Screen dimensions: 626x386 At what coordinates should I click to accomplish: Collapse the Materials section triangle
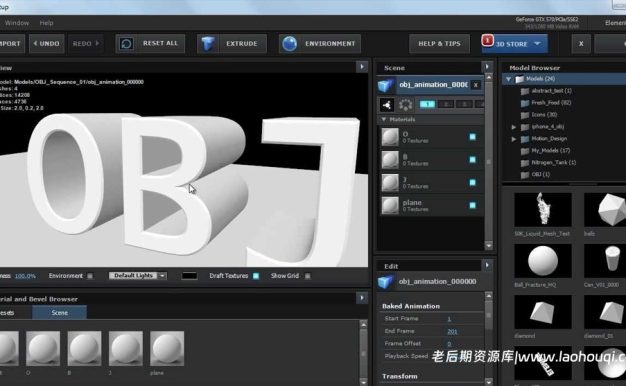(384, 119)
